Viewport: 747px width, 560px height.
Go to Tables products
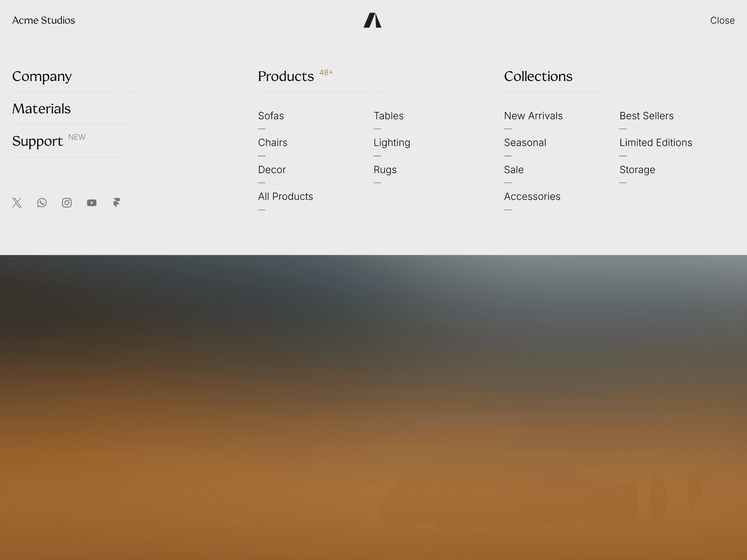pos(388,116)
